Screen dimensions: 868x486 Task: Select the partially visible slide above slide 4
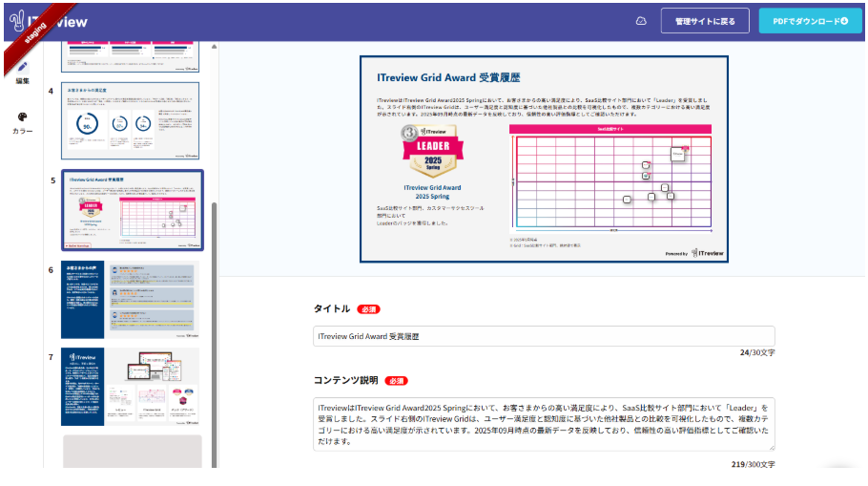click(131, 57)
